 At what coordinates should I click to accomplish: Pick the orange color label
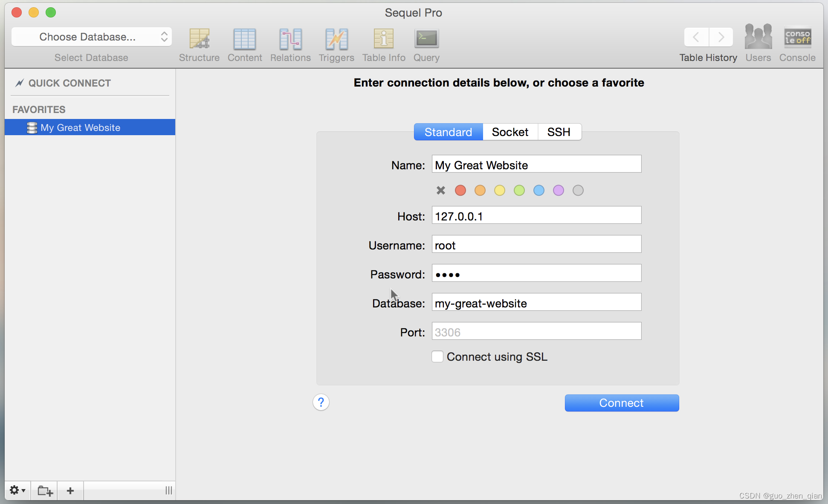pyautogui.click(x=480, y=190)
